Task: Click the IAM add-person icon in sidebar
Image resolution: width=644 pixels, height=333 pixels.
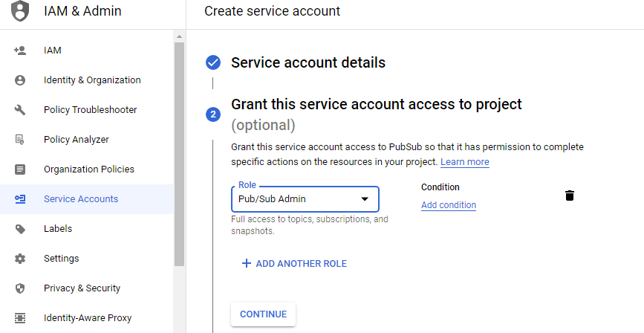Action: click(20, 51)
